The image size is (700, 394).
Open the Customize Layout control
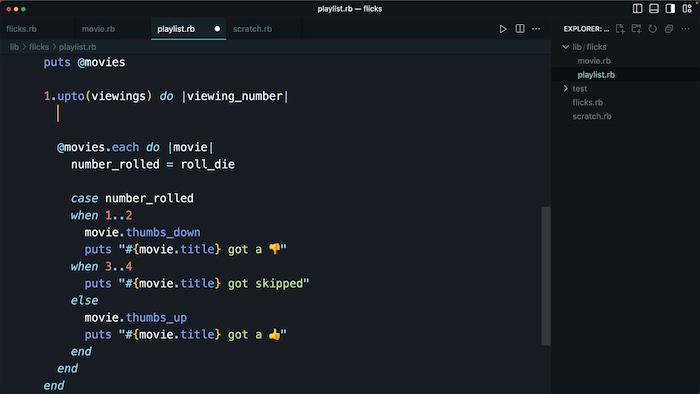(x=687, y=8)
